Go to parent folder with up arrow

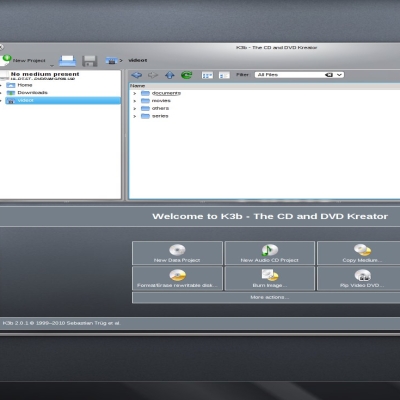point(170,75)
